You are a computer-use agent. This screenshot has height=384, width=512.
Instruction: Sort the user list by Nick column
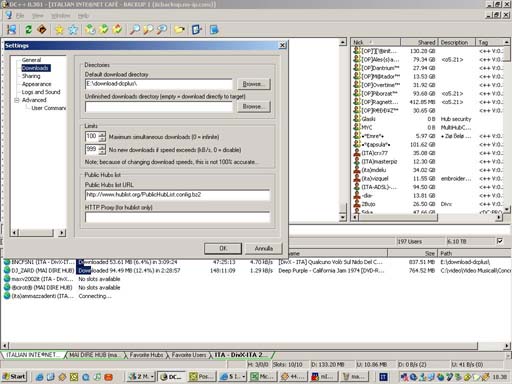pyautogui.click(x=376, y=42)
